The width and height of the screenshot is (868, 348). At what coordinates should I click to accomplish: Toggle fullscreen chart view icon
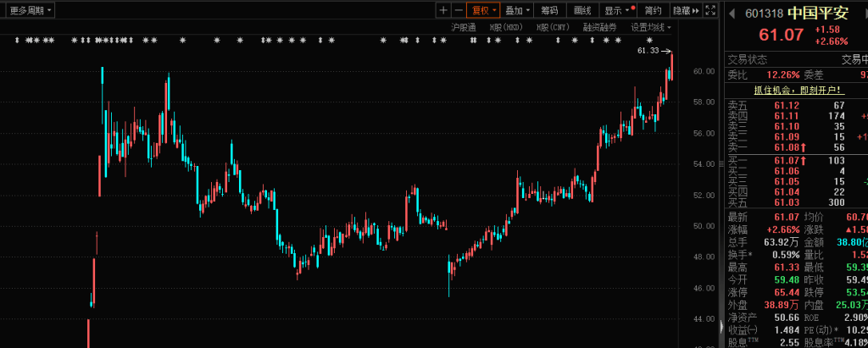click(x=712, y=10)
